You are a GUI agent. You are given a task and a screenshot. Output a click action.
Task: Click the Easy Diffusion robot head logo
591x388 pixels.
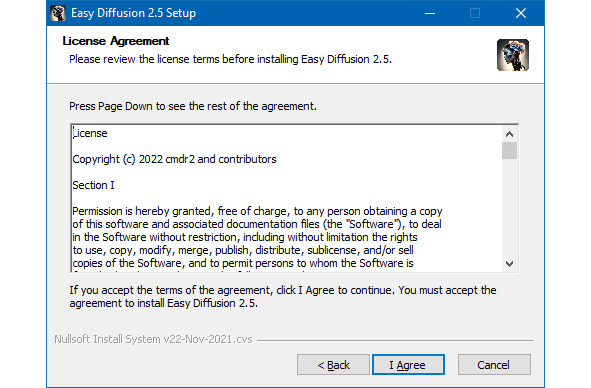pyautogui.click(x=513, y=55)
